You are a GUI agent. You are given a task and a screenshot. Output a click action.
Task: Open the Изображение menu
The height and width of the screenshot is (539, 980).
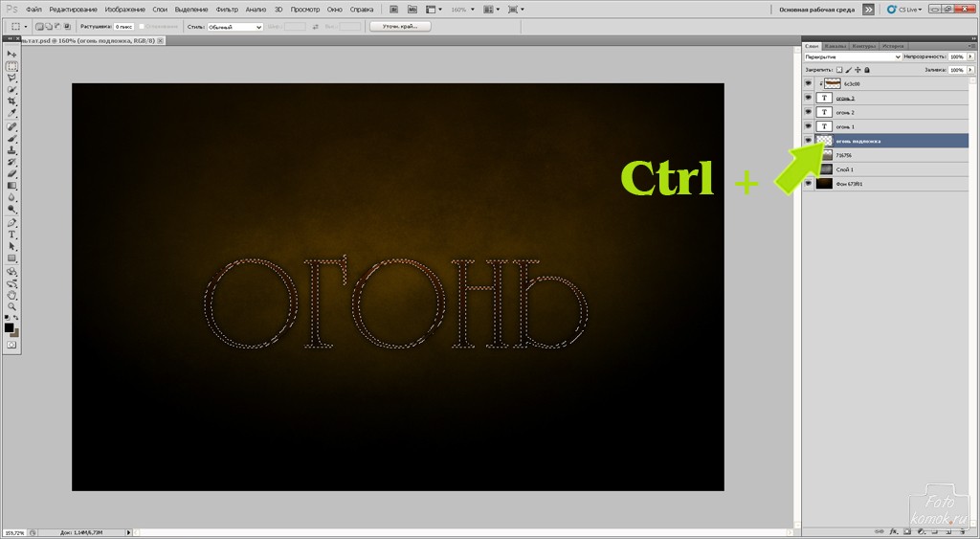(x=125, y=10)
